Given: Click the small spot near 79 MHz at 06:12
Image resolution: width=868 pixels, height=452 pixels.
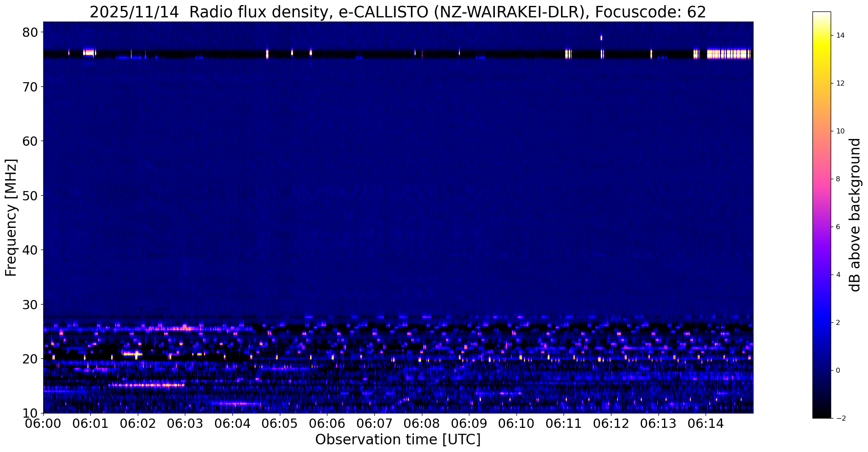Looking at the screenshot, I should 601,37.
